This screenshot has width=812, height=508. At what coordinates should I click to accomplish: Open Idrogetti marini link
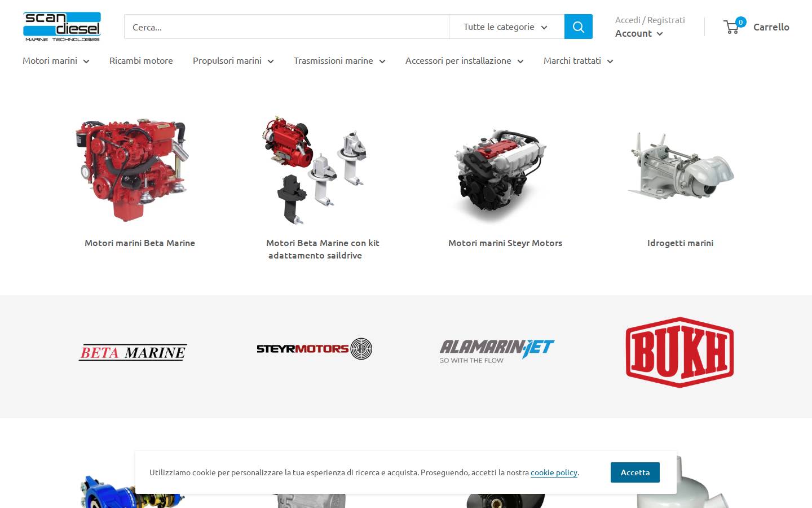680,243
